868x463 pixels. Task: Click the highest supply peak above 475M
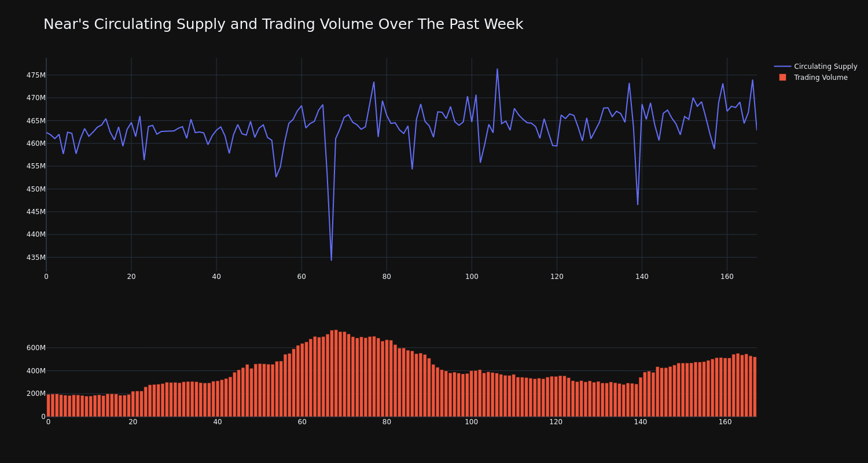point(497,69)
